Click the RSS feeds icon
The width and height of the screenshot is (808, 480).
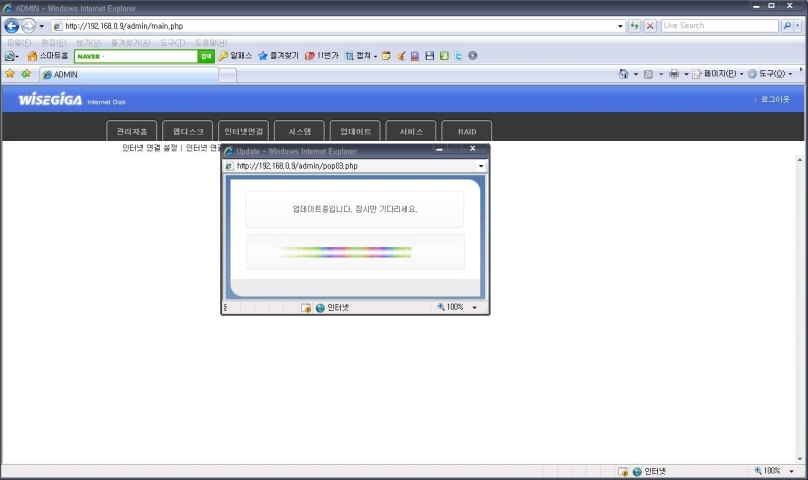[x=648, y=74]
